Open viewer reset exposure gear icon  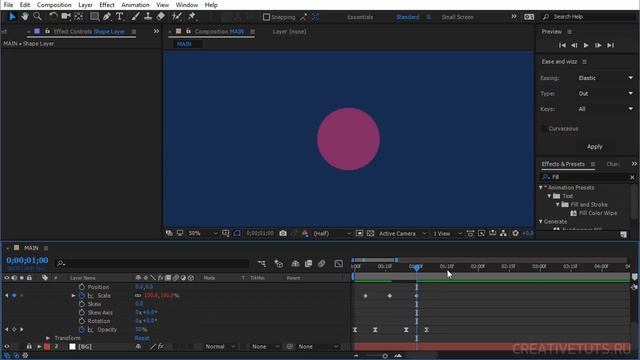516,233
